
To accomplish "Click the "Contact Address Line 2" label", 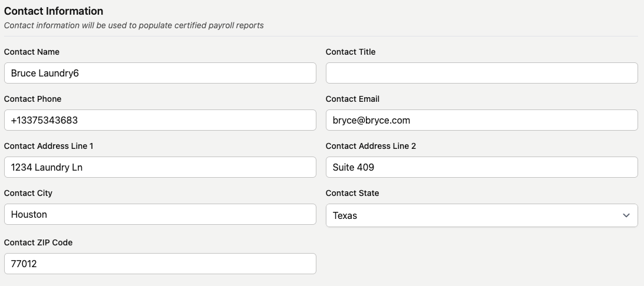I will (371, 146).
